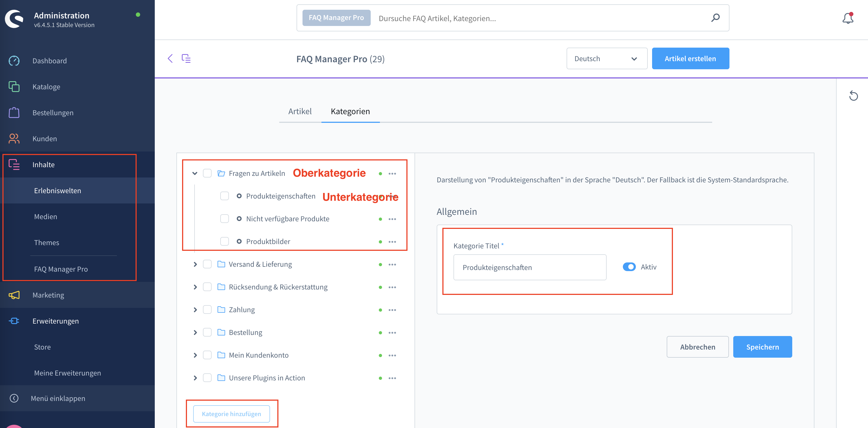Open options menu for Zahlung
This screenshot has height=428, width=868.
[x=392, y=310]
